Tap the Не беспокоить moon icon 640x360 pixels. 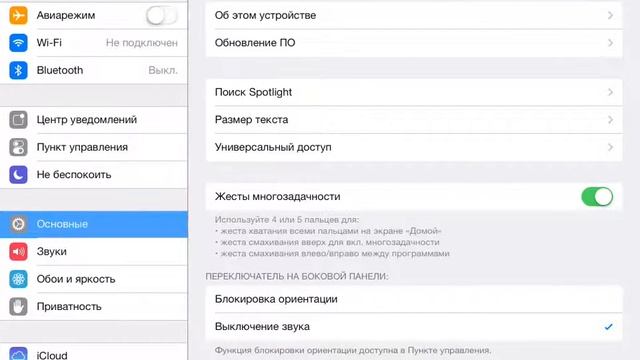click(18, 175)
